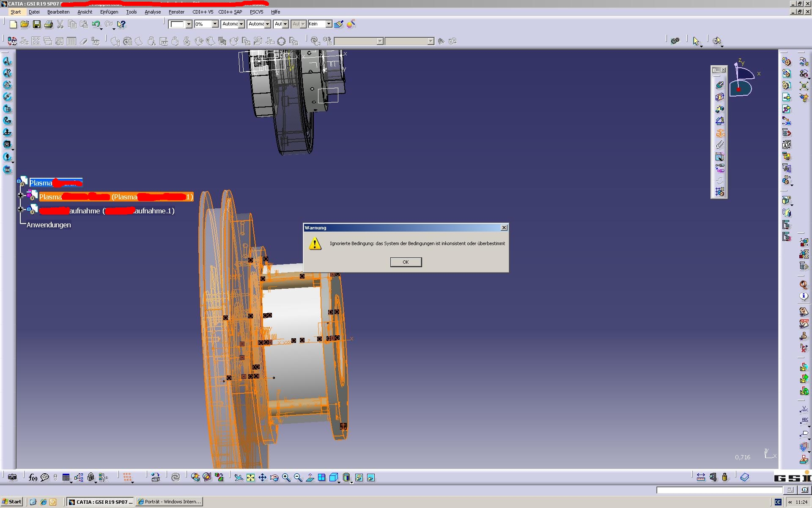Save with the floppy disk icon
This screenshot has height=508, width=812.
(37, 24)
